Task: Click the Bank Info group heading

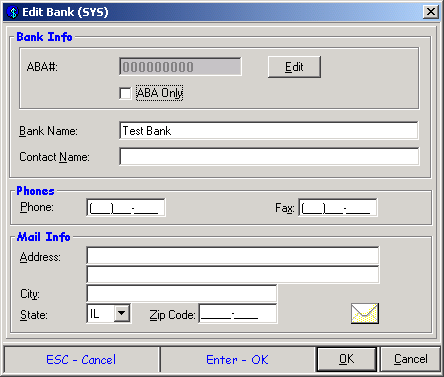Action: pos(44,37)
